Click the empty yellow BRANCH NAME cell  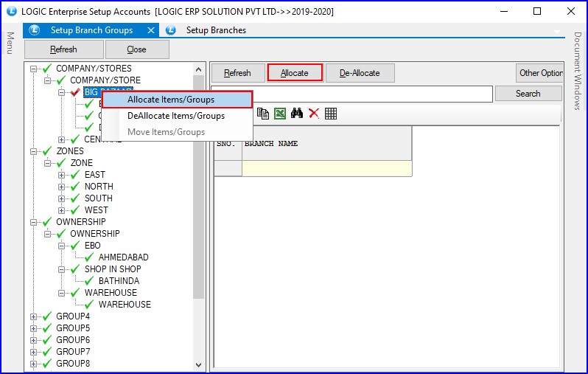326,168
